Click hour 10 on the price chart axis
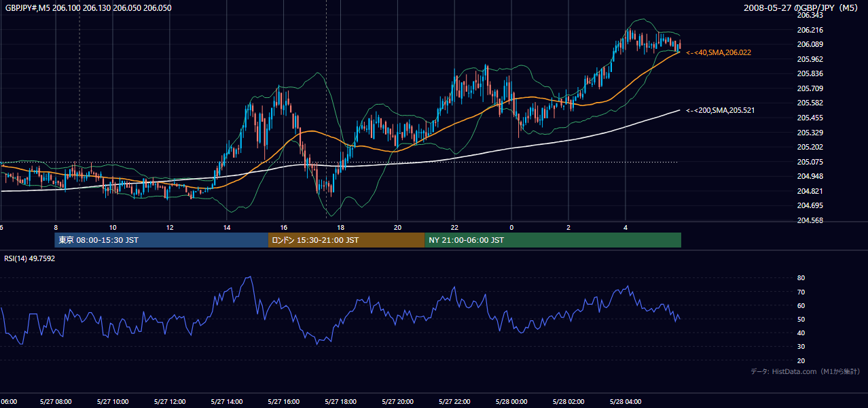The height and width of the screenshot is (408, 868). click(113, 228)
